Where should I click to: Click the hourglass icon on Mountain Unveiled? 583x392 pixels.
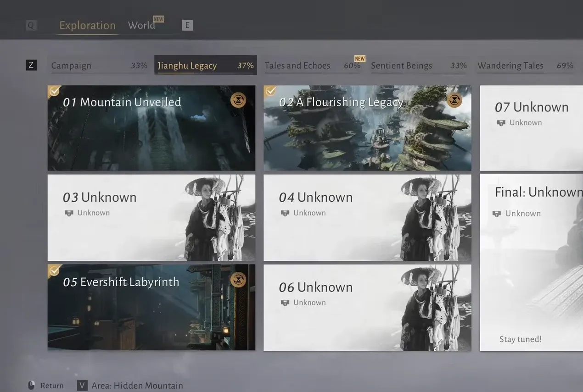tap(238, 100)
